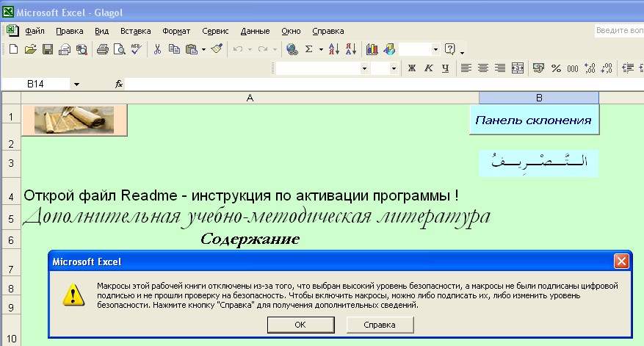
Task: Sort descending with the Я-А icon
Action: coord(351,49)
